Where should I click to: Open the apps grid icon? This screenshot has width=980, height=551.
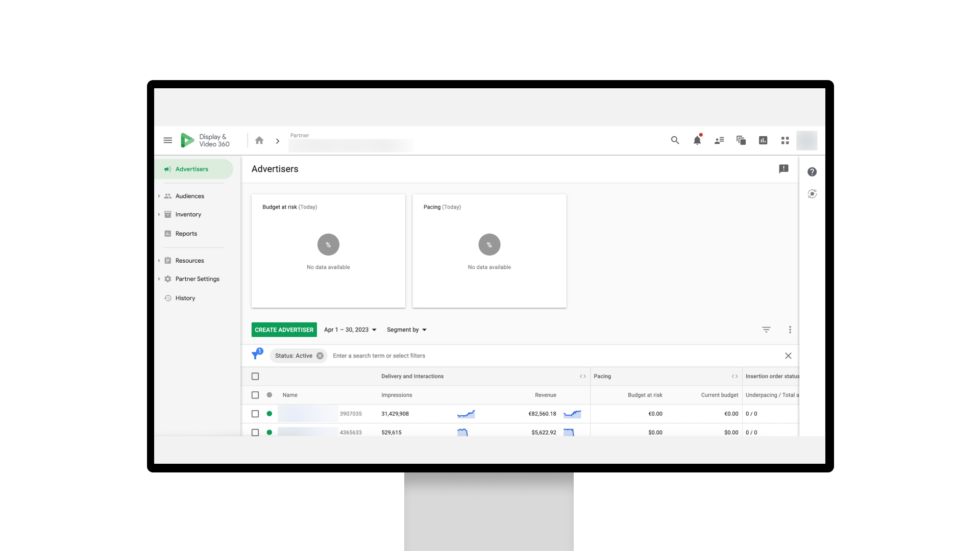785,140
